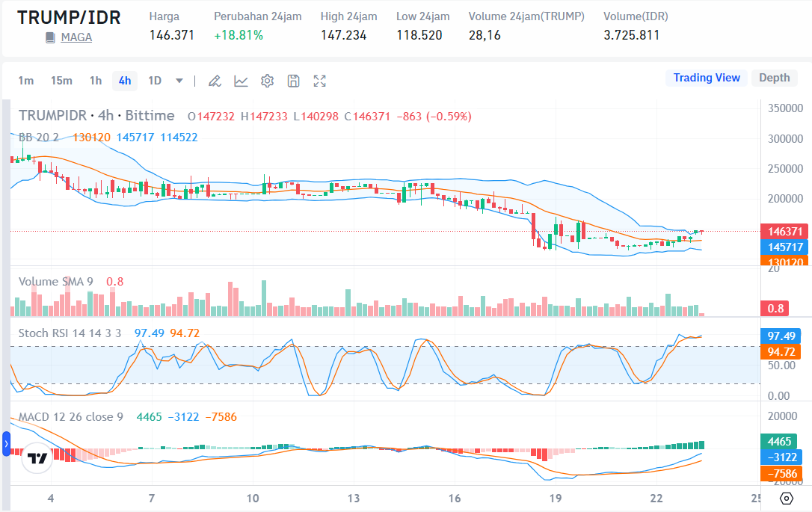The image size is (812, 512).
Task: Click the Stoch RSI 14 14 3 3 label
Action: point(70,333)
